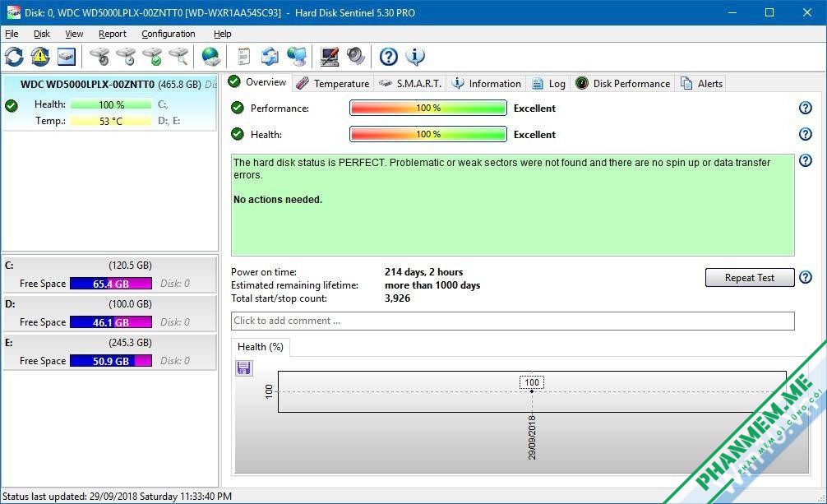Click the save floppy icon above health graph
The height and width of the screenshot is (504, 827).
(243, 368)
